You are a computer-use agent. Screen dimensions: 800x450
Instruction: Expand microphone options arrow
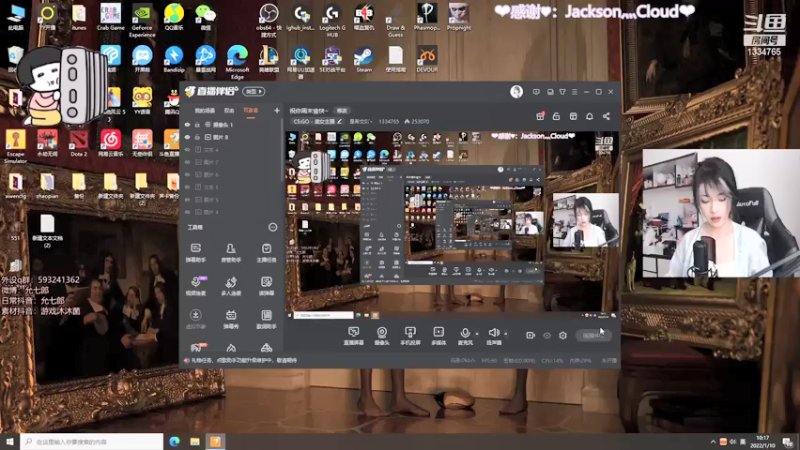pyautogui.click(x=477, y=334)
